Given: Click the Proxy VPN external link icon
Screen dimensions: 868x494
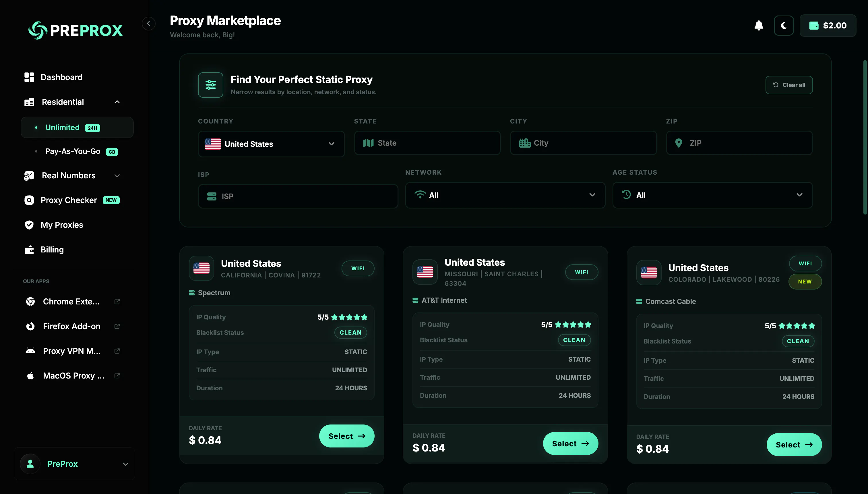Looking at the screenshot, I should click(x=117, y=351).
